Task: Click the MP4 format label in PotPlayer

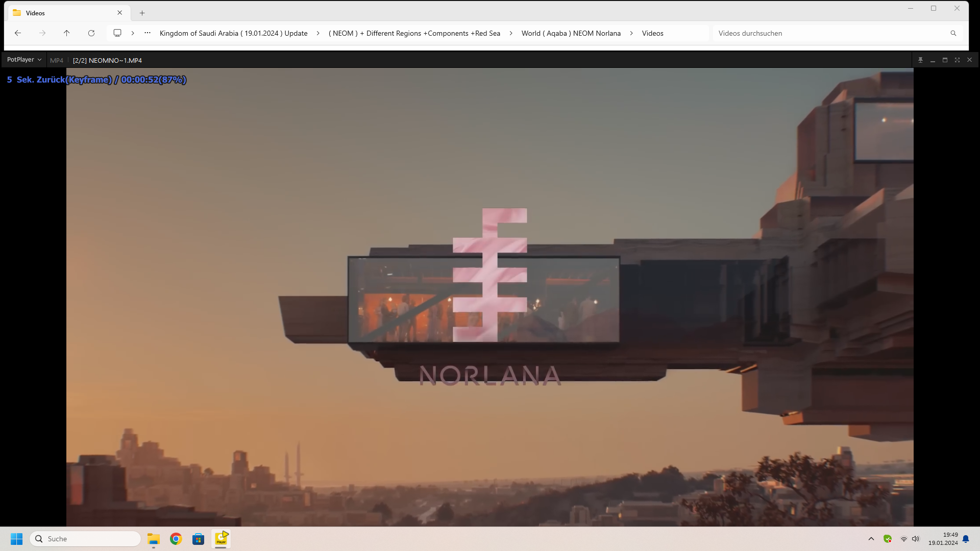Action: pyautogui.click(x=57, y=60)
